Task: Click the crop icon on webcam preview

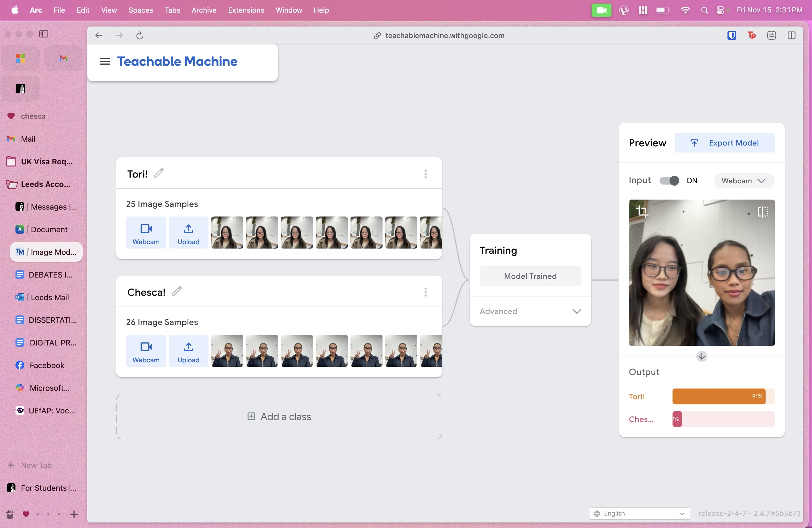Action: [x=642, y=211]
